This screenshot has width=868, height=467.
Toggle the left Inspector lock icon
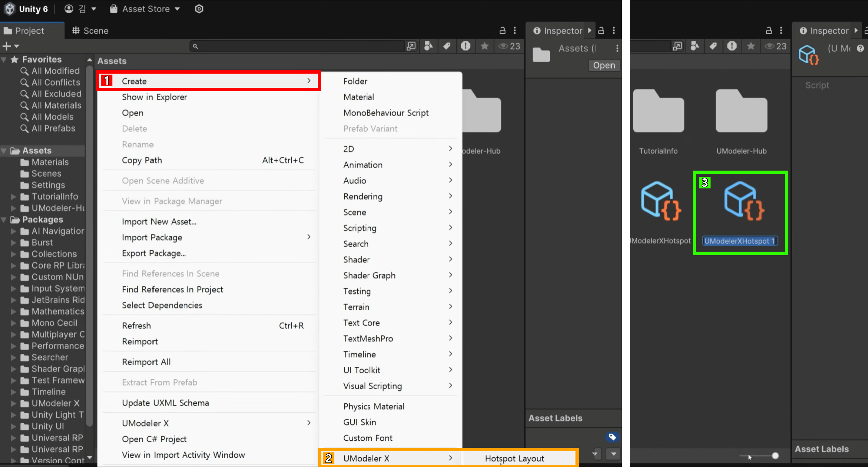[x=601, y=30]
